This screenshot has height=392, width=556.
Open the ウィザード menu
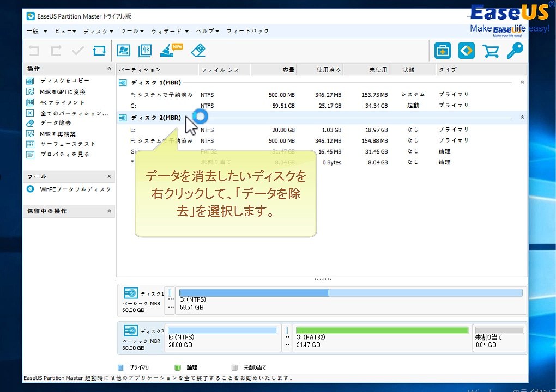click(x=170, y=31)
